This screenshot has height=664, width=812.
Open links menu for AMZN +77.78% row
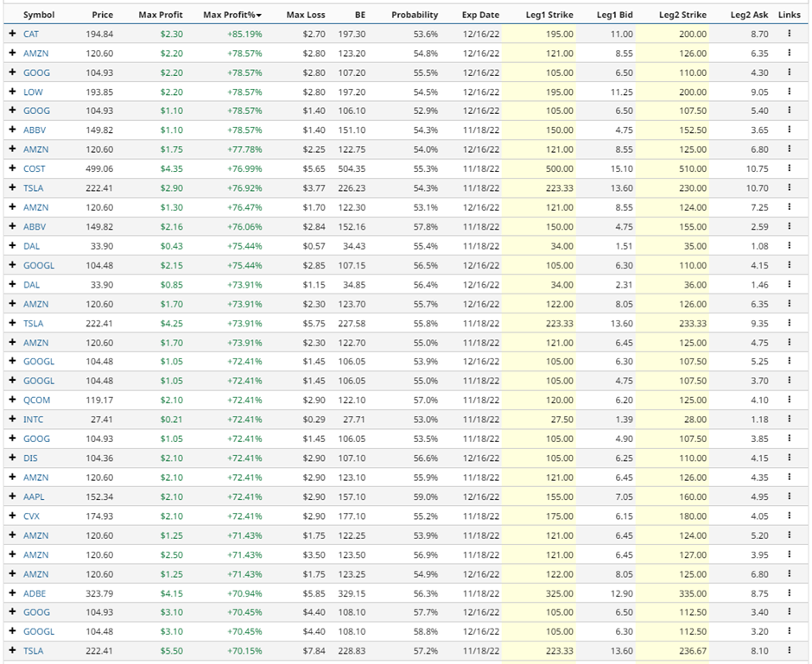point(790,149)
